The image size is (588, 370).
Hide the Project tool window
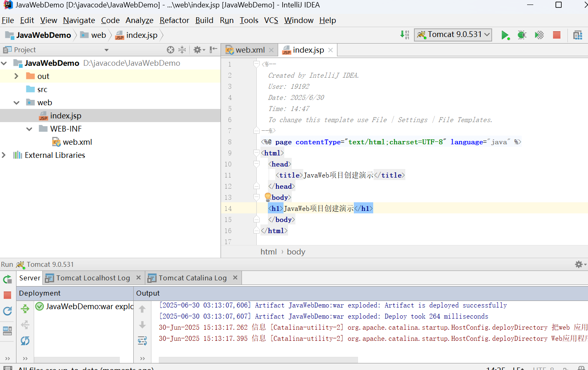(x=213, y=50)
